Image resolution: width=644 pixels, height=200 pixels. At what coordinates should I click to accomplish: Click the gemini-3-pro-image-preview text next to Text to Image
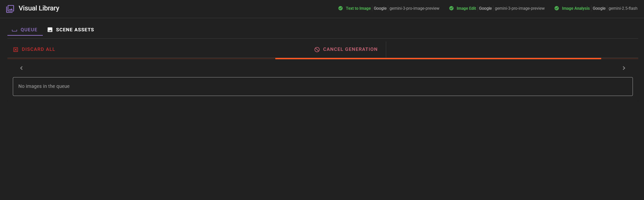(x=414, y=8)
